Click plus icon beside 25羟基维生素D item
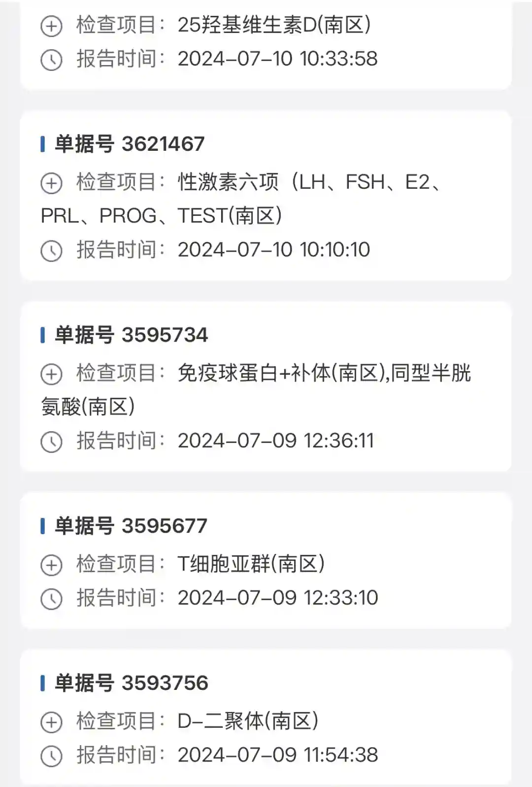The height and width of the screenshot is (787, 532). (x=51, y=26)
